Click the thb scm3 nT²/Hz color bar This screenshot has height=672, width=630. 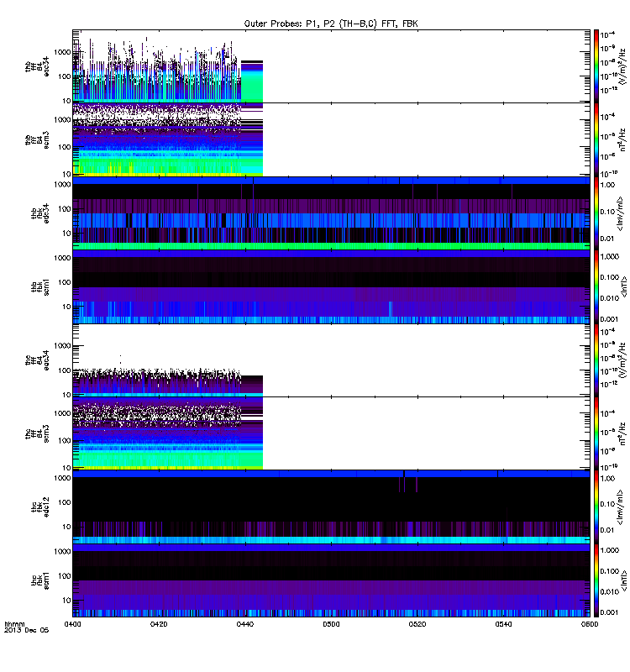596,139
